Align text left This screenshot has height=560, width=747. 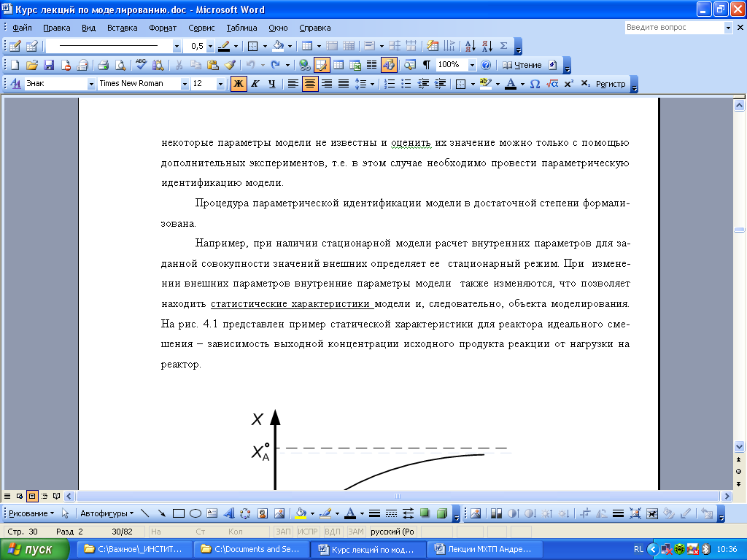coord(293,84)
